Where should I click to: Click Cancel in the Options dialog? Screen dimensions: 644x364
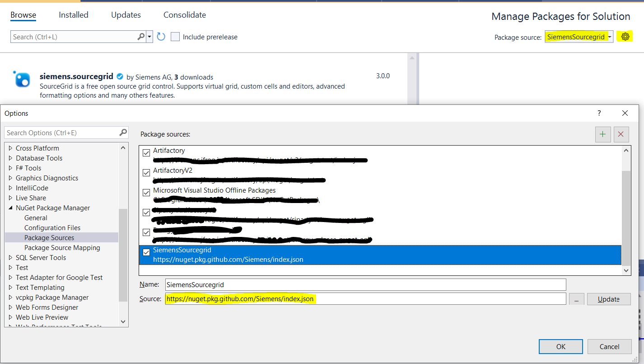coord(610,346)
